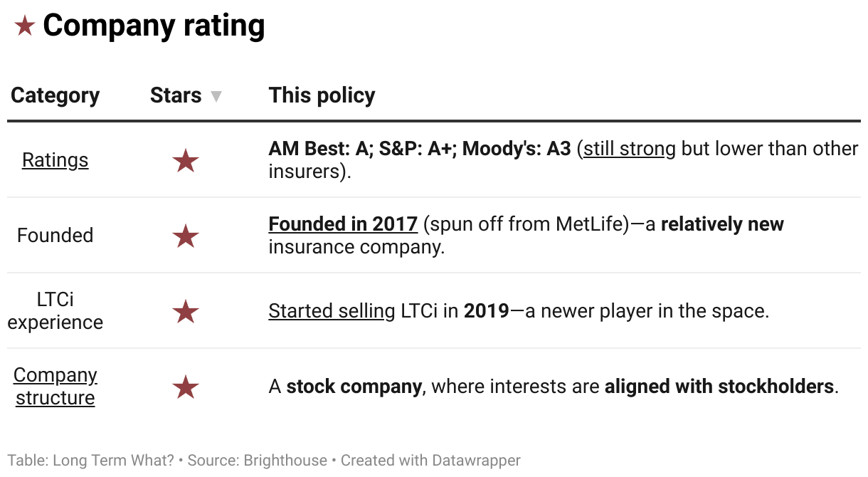Image resolution: width=868 pixels, height=477 pixels.
Task: Follow the 'Started selling' link
Action: 332,311
